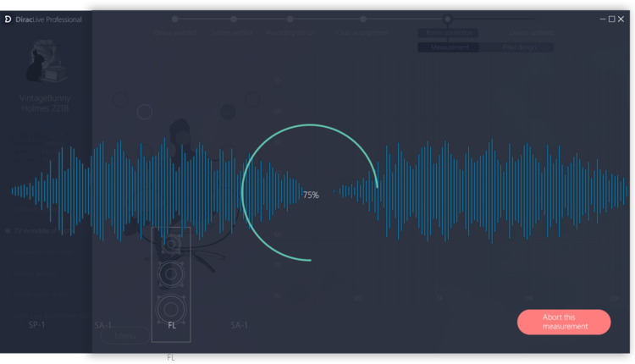The width and height of the screenshot is (635, 364).
Task: Minimize the Dirac Live window
Action: point(602,19)
